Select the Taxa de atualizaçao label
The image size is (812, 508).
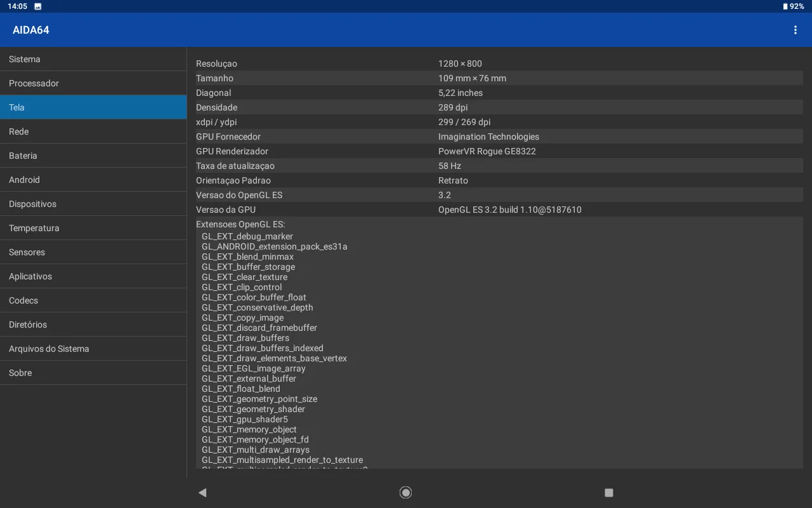[235, 166]
